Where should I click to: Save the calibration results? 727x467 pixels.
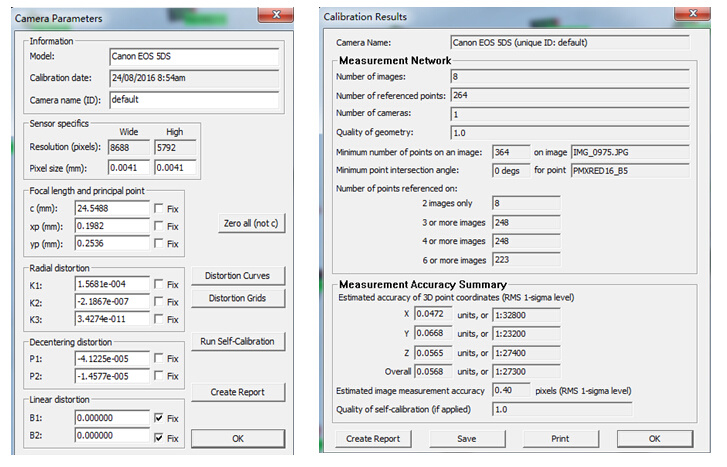pyautogui.click(x=466, y=438)
